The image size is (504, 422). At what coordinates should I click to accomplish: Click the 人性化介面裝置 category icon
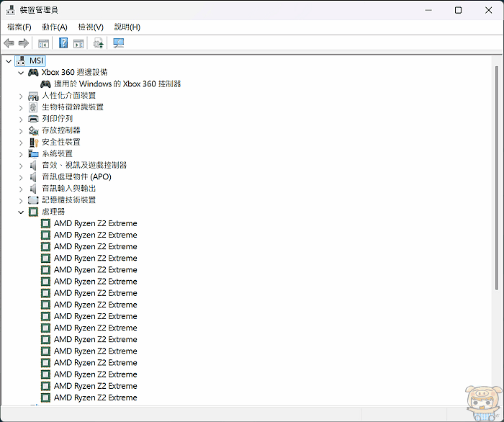[x=33, y=96]
